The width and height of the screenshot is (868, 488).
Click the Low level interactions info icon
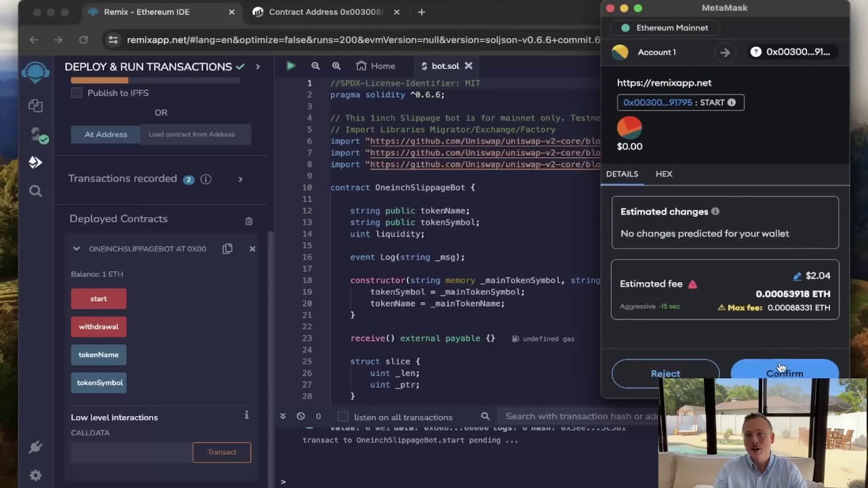246,415
